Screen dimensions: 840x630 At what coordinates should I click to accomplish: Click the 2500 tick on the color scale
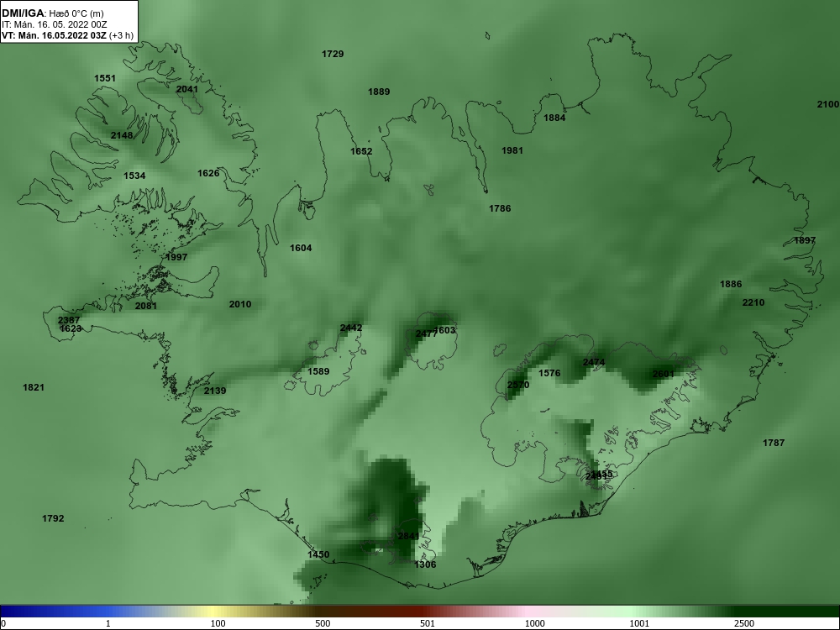744,623
